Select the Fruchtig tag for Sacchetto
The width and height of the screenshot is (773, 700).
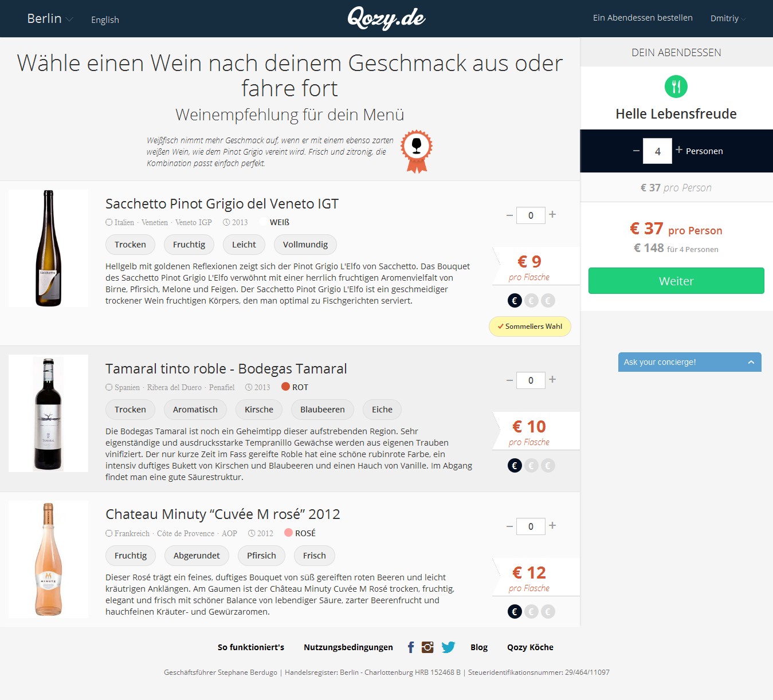tap(189, 245)
